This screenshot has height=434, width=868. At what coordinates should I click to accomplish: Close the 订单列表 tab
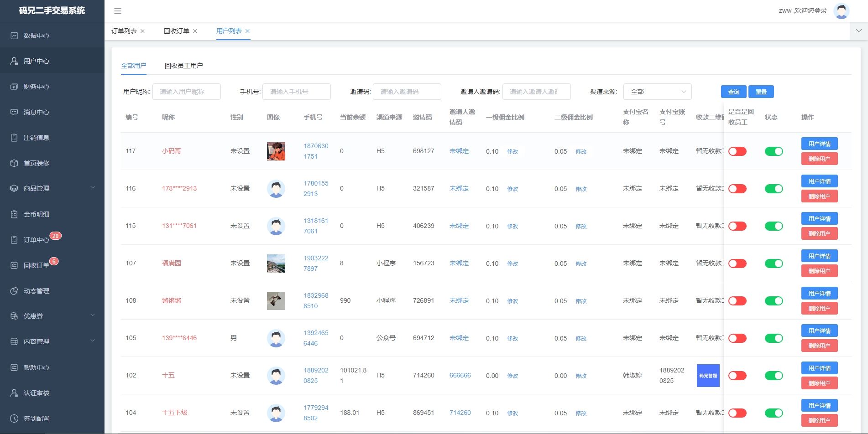(142, 31)
